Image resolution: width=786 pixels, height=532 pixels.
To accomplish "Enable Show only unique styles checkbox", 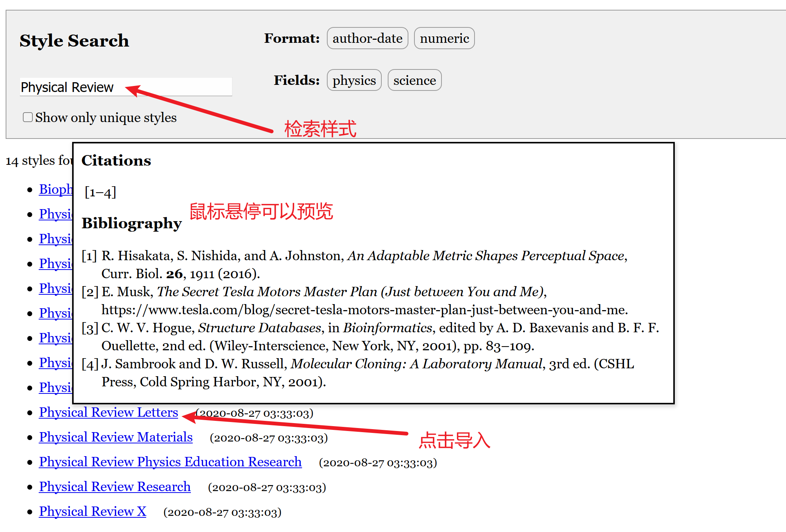I will (x=28, y=118).
